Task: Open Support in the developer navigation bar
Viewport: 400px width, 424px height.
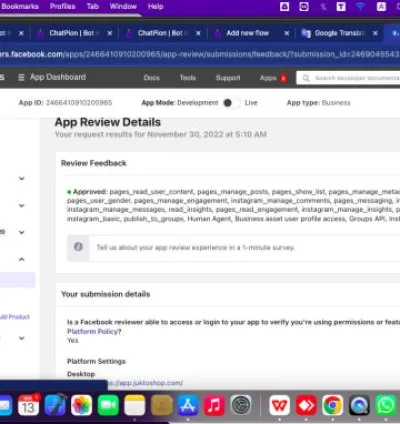Action: 228,78
